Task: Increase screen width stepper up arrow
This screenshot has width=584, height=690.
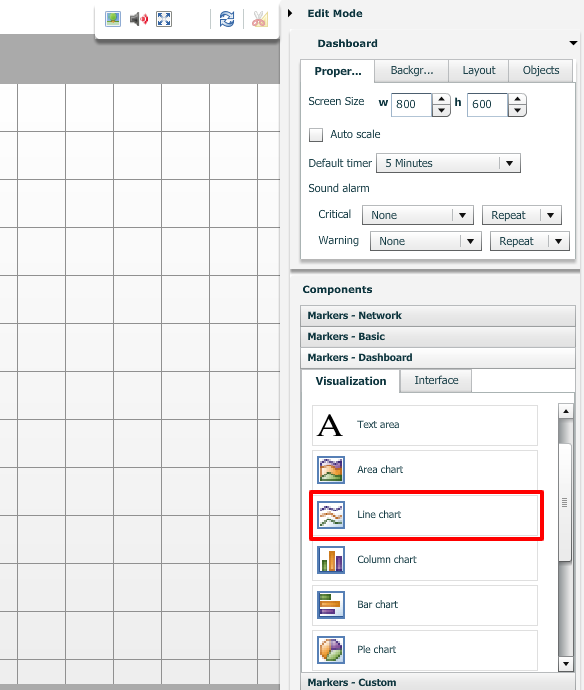Action: 441,99
